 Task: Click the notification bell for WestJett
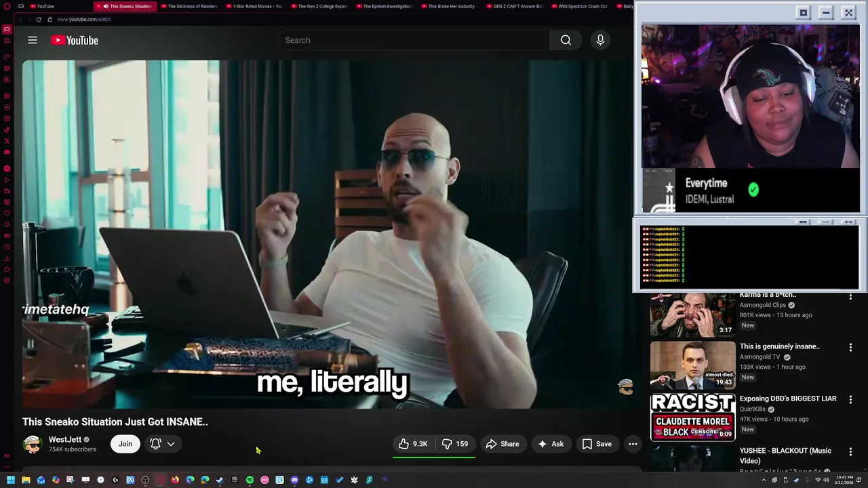155,444
